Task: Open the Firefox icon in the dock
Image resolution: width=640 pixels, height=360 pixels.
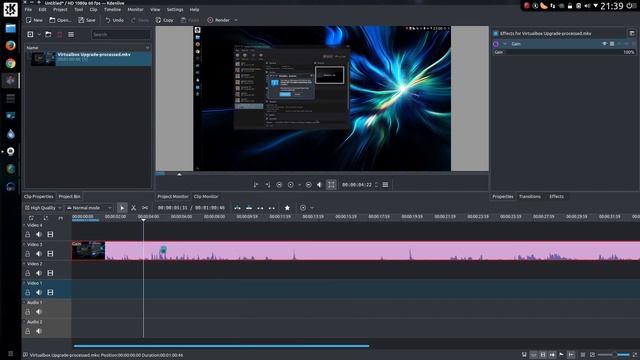Action: point(11,45)
